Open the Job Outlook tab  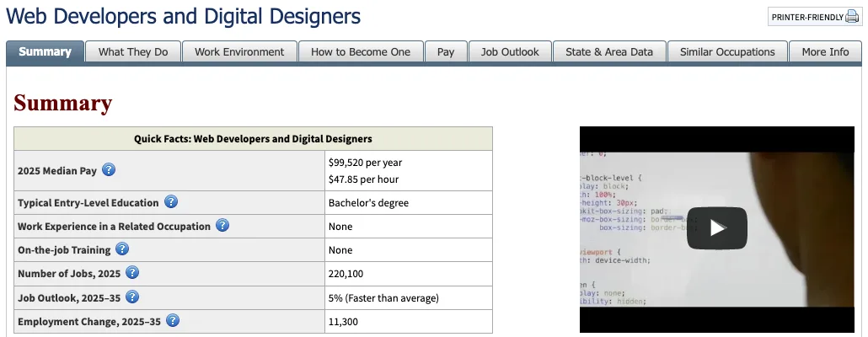coord(510,51)
